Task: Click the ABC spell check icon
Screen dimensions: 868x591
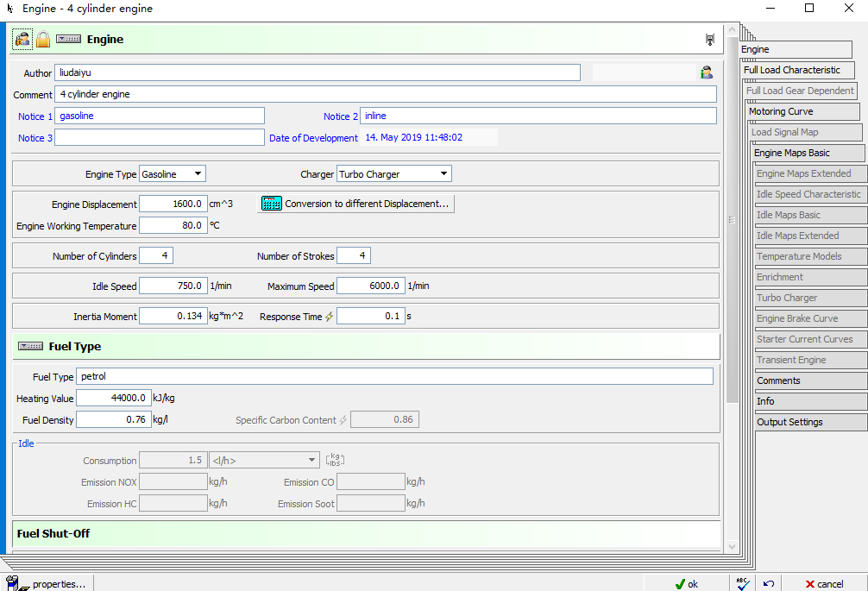Action: (x=743, y=583)
